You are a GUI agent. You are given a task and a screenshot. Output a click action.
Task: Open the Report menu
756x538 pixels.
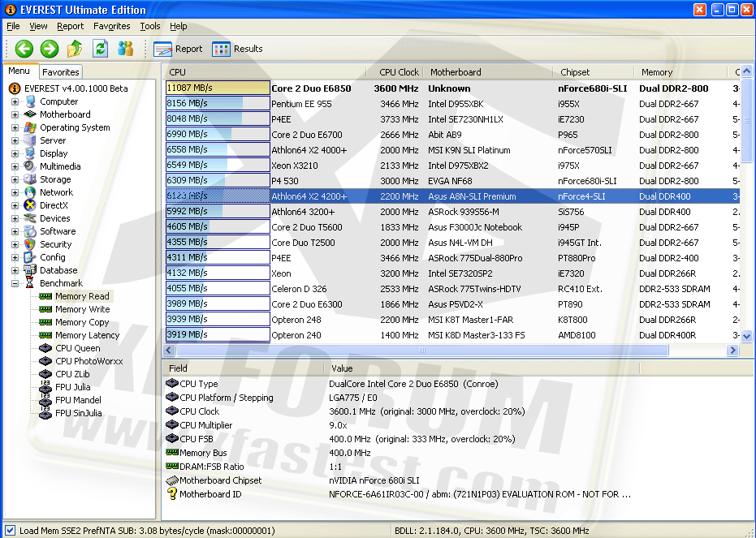click(x=70, y=26)
